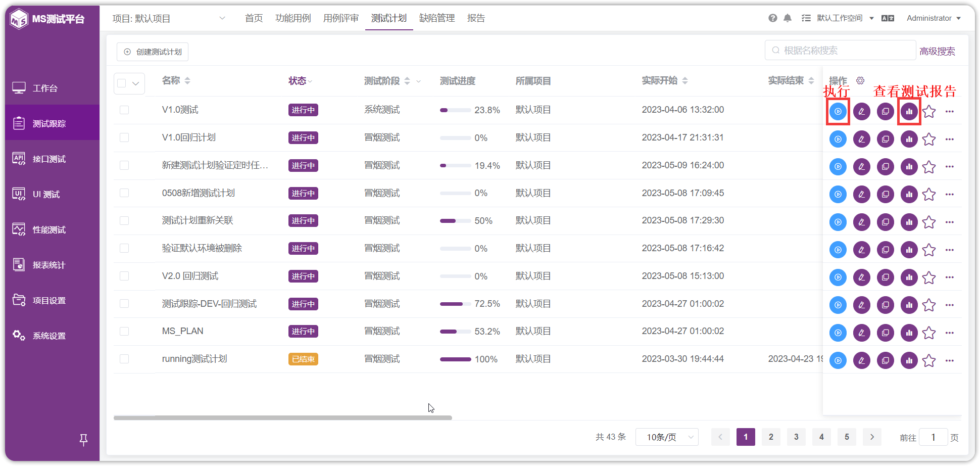
Task: Change page size from 10条/页
Action: [667, 437]
